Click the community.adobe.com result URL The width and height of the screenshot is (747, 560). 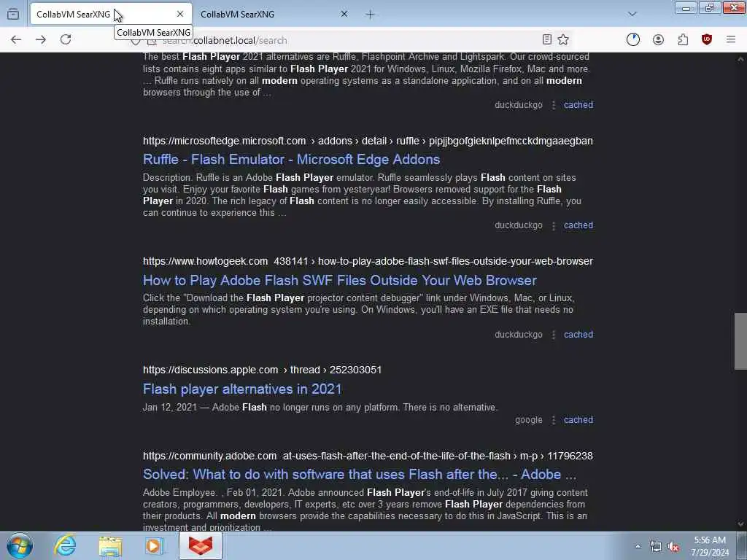(x=368, y=456)
